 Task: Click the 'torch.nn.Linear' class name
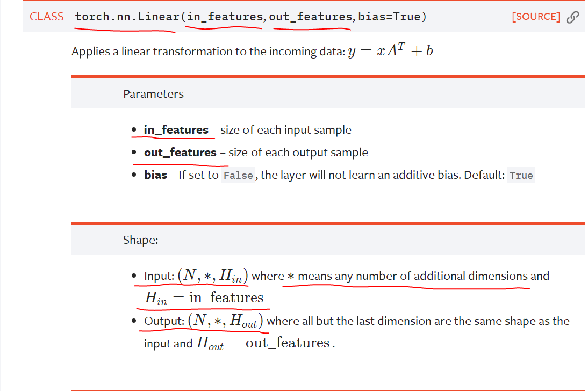[x=127, y=17]
